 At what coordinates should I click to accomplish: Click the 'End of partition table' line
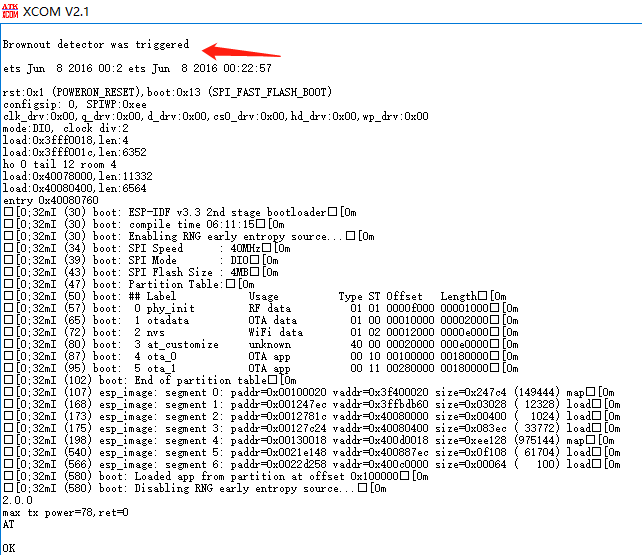(x=150, y=381)
